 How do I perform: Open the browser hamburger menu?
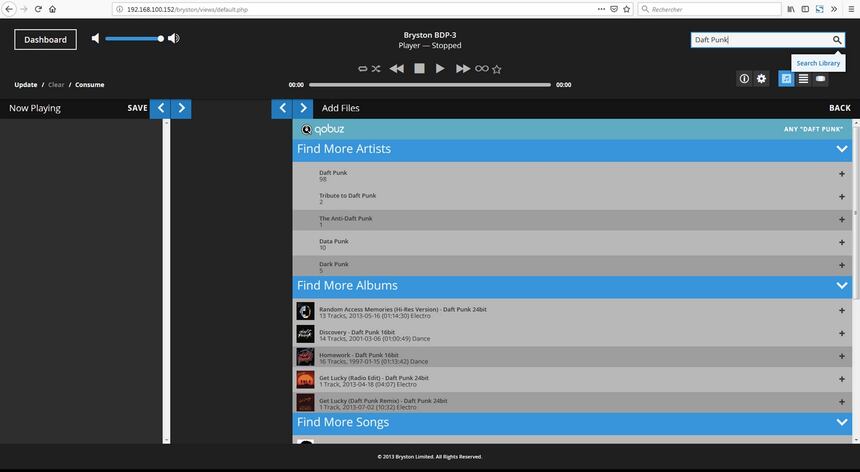pyautogui.click(x=851, y=9)
